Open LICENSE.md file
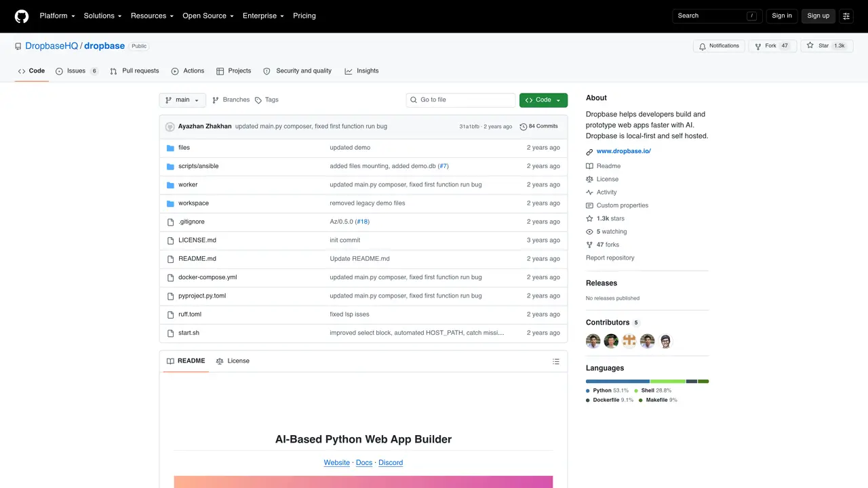Screen dimensions: 868x488 [197, 240]
